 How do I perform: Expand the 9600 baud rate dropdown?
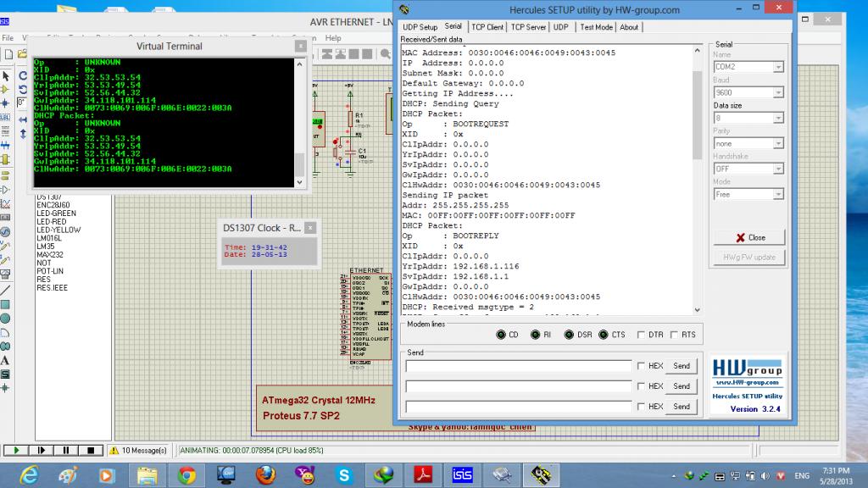coord(748,92)
